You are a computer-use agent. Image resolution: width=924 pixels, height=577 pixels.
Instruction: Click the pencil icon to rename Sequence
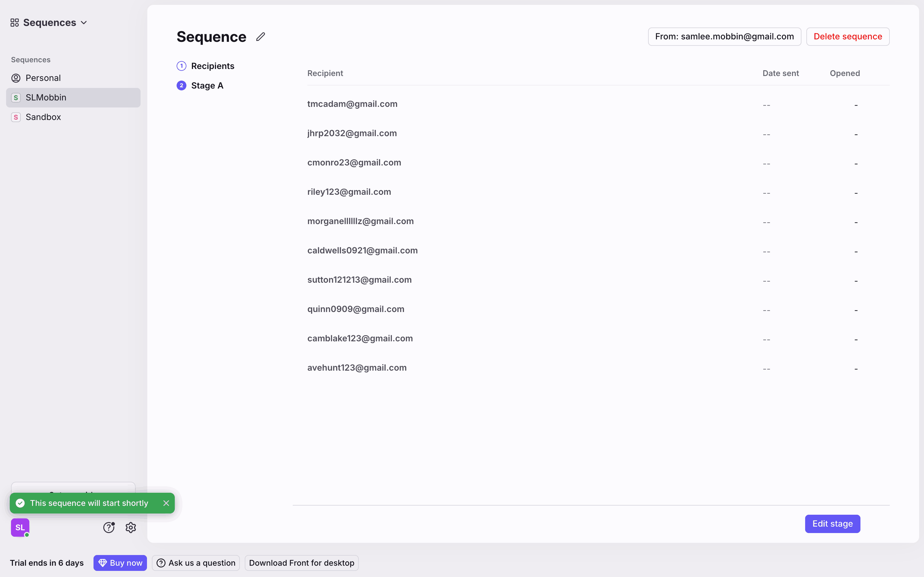tap(260, 37)
